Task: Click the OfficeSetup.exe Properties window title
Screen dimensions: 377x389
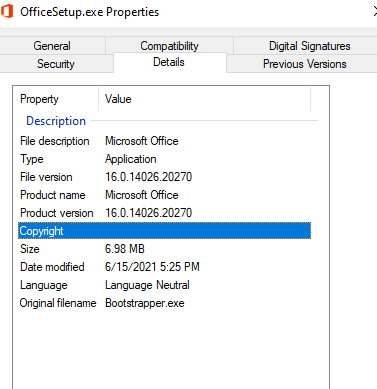Action: (x=90, y=12)
